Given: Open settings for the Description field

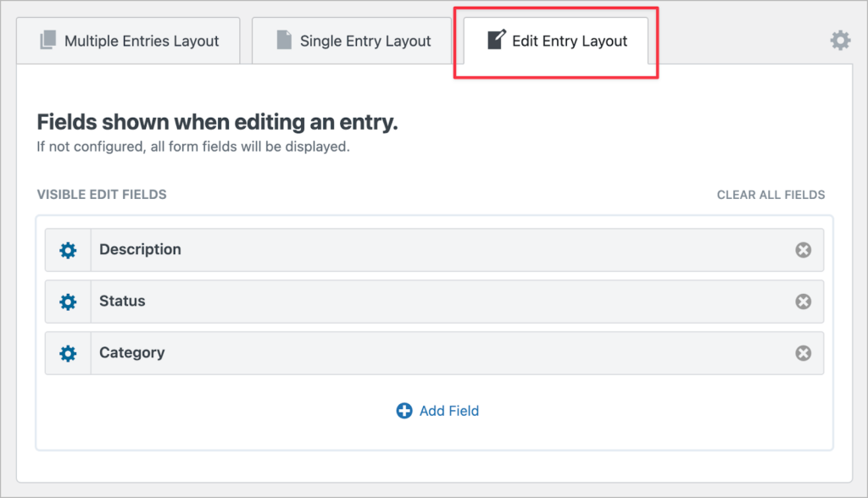Looking at the screenshot, I should click(x=68, y=250).
